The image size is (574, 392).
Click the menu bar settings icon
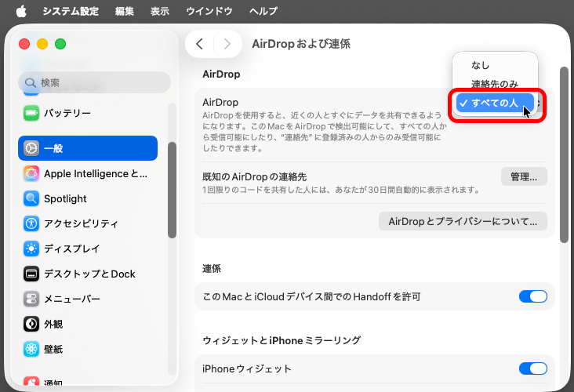click(31, 299)
